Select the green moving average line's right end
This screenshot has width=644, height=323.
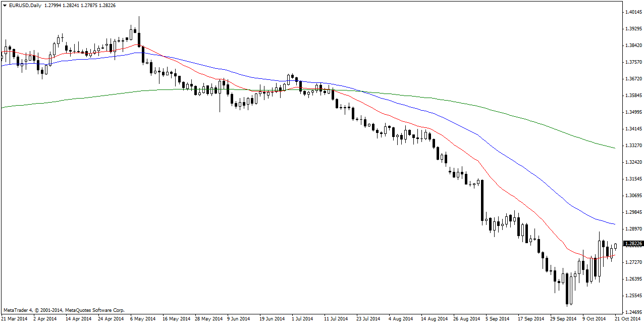coord(614,148)
